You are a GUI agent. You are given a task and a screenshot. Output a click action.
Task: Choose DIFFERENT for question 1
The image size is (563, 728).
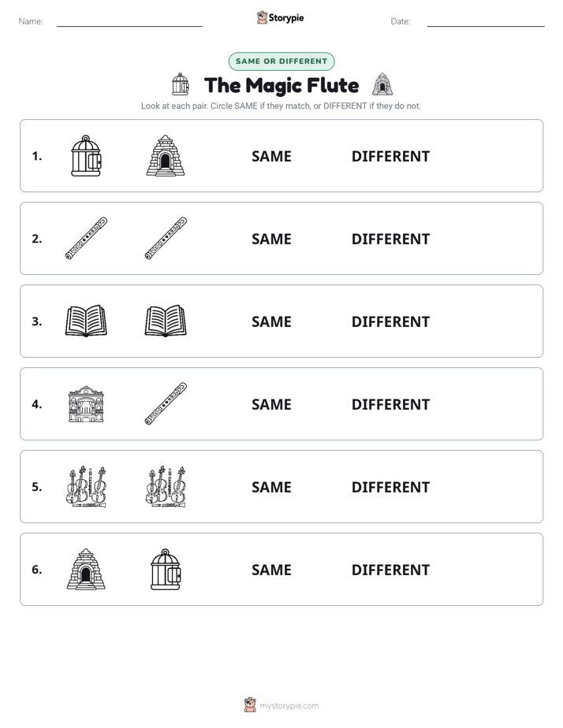390,157
